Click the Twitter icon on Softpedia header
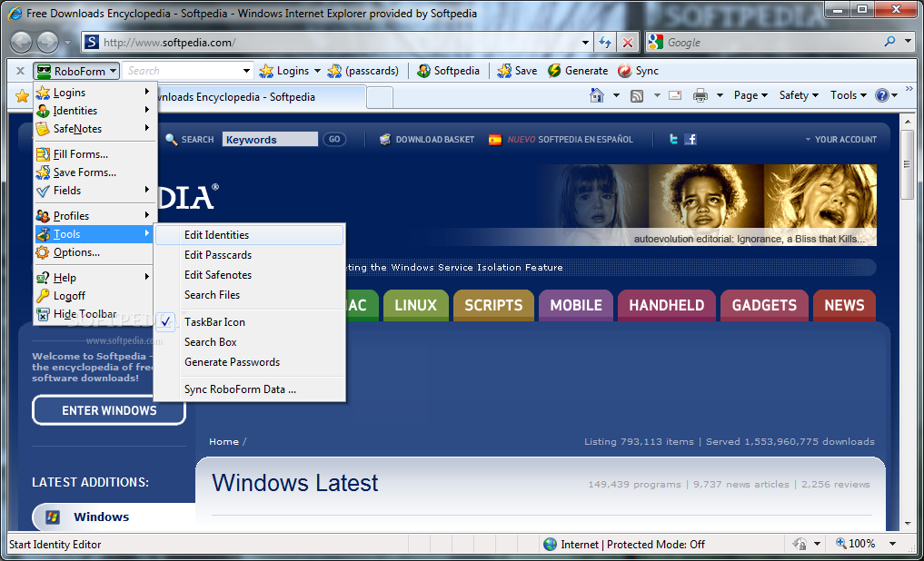Screen dimensions: 924x561 (x=673, y=139)
